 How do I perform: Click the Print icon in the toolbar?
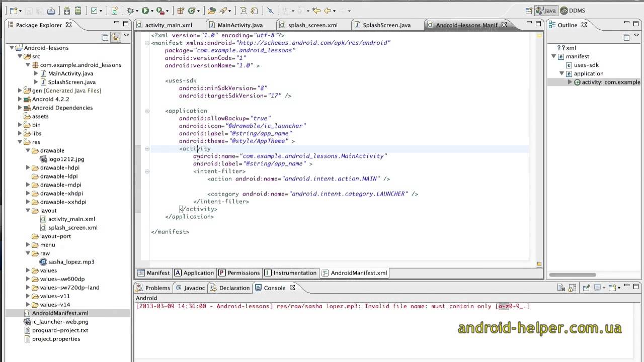coord(51,11)
